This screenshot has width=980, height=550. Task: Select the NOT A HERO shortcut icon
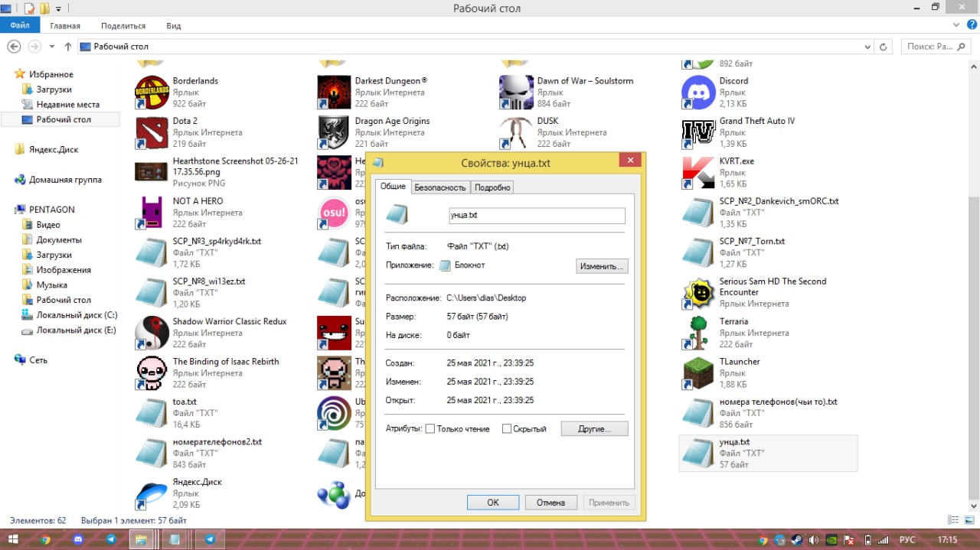[152, 213]
